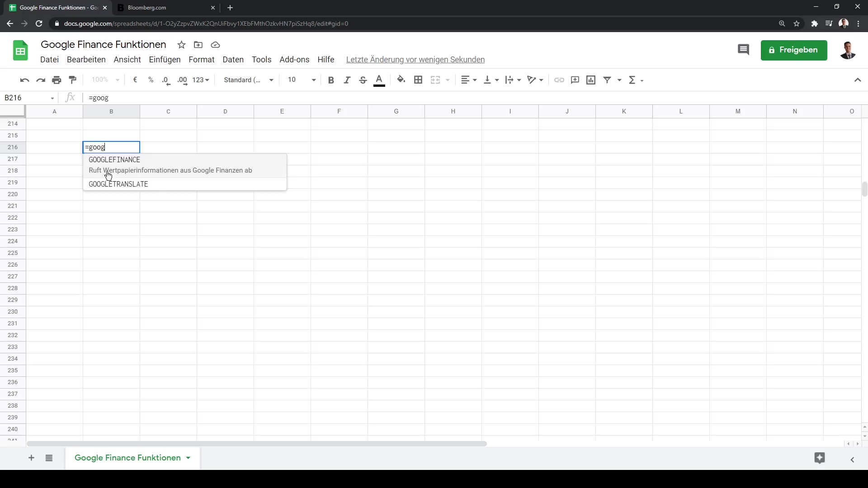Toggle bold formatting
The height and width of the screenshot is (488, 868).
coord(331,80)
